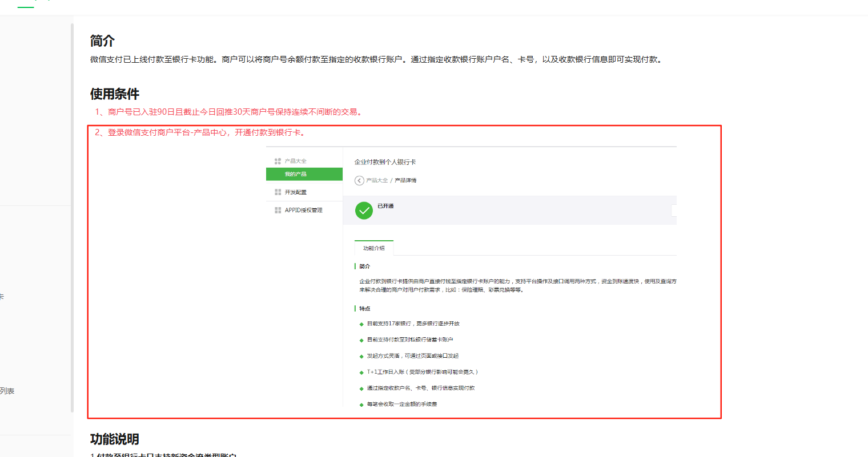The width and height of the screenshot is (868, 457).
Task: Click the bullet text 每笔会收取一定金额的手续费
Action: (x=402, y=404)
